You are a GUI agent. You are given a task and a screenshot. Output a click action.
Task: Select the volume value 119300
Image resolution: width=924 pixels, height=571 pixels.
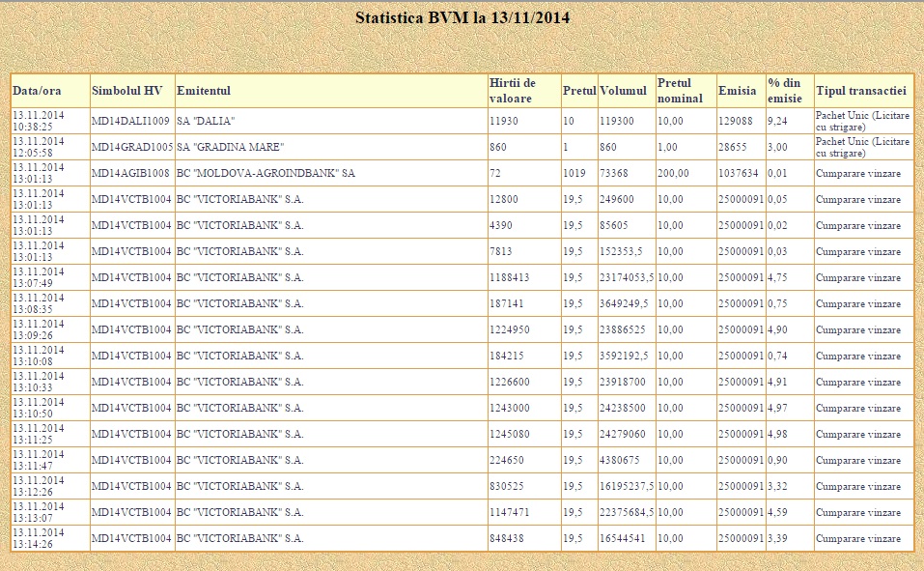(617, 121)
